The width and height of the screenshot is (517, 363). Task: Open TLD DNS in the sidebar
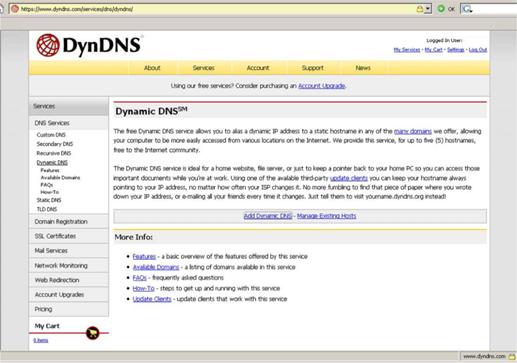pos(47,209)
